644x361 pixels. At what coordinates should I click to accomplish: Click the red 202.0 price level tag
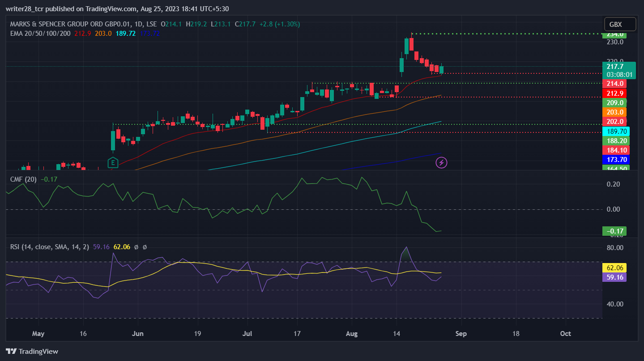click(614, 121)
